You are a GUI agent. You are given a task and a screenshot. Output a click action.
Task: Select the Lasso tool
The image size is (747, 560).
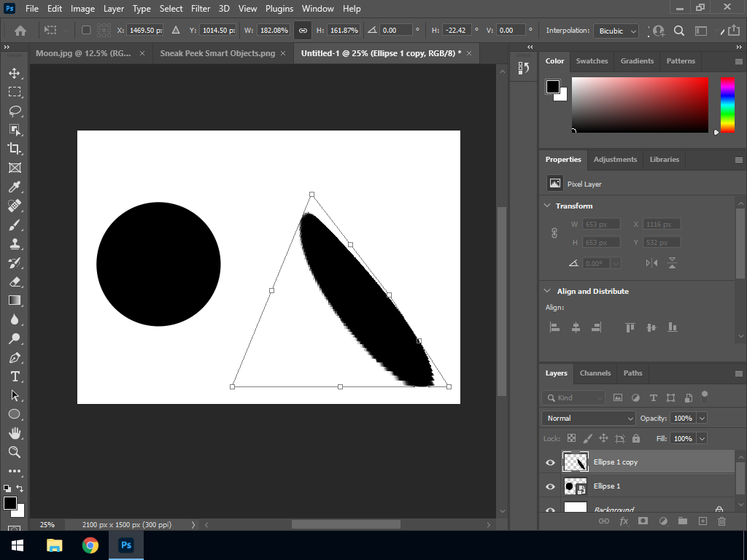click(15, 111)
